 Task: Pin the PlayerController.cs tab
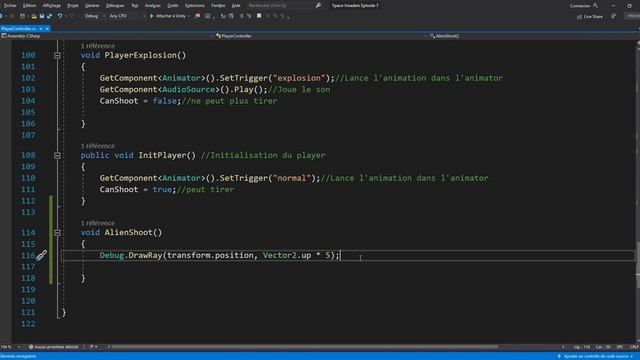click(x=41, y=29)
